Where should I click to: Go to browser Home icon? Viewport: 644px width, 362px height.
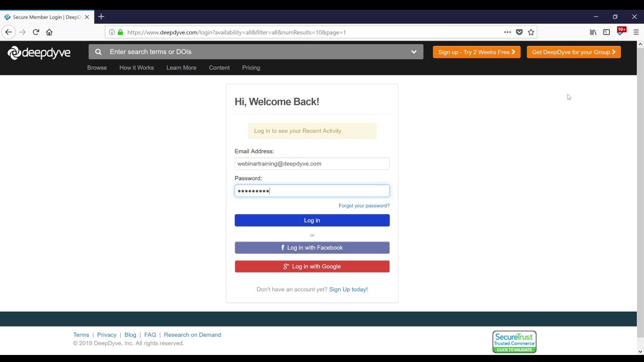pyautogui.click(x=49, y=32)
